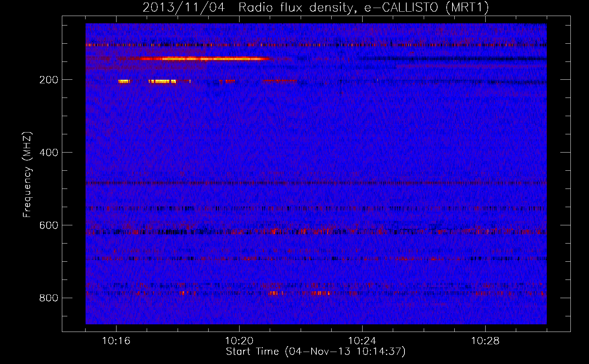Image resolution: width=589 pixels, height=364 pixels.
Task: Click the 10:28 time tick label
Action: coord(485,341)
